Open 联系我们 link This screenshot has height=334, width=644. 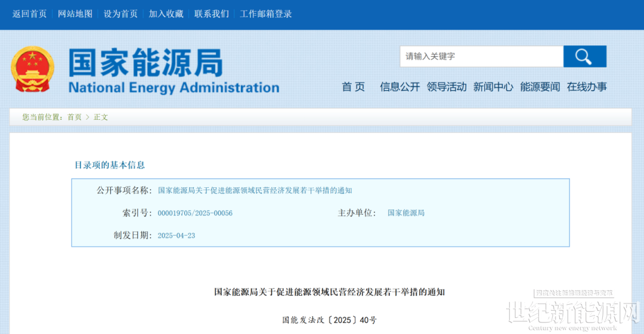212,14
